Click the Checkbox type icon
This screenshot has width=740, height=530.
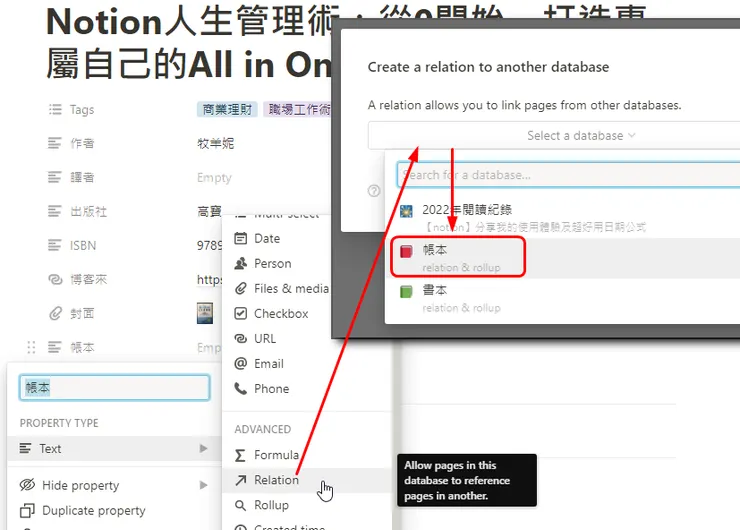pos(241,313)
